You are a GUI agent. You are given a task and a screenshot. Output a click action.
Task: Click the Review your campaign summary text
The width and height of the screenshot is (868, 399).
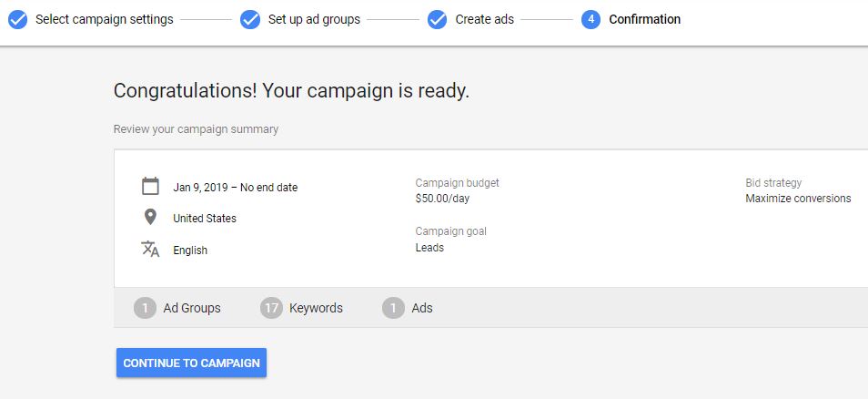196,129
